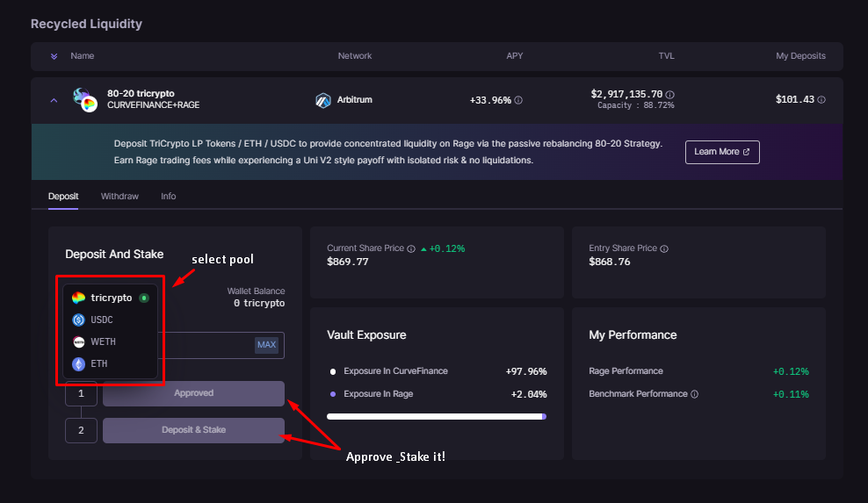
Task: Click the USDC coin icon
Action: [78, 320]
